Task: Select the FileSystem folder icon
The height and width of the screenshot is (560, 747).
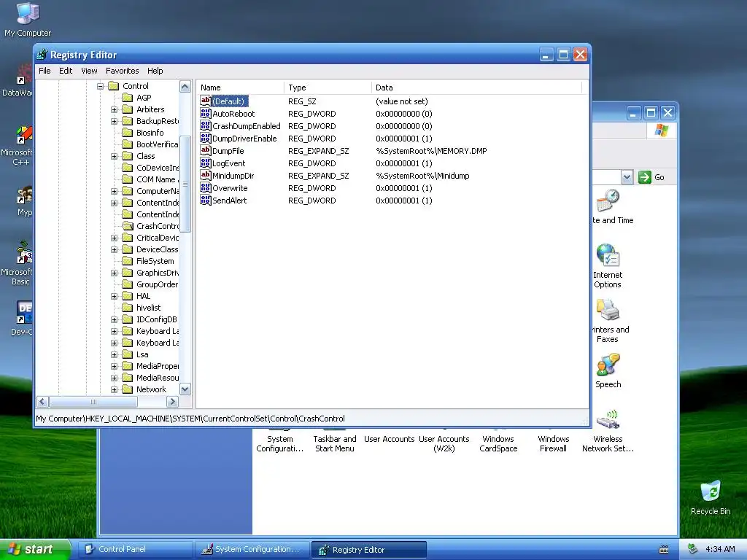Action: (x=127, y=261)
